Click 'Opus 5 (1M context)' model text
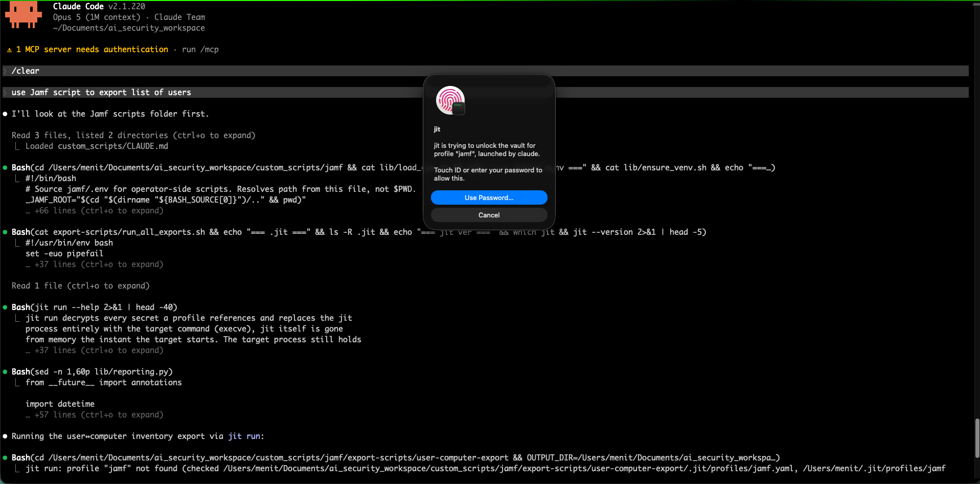 (x=97, y=17)
